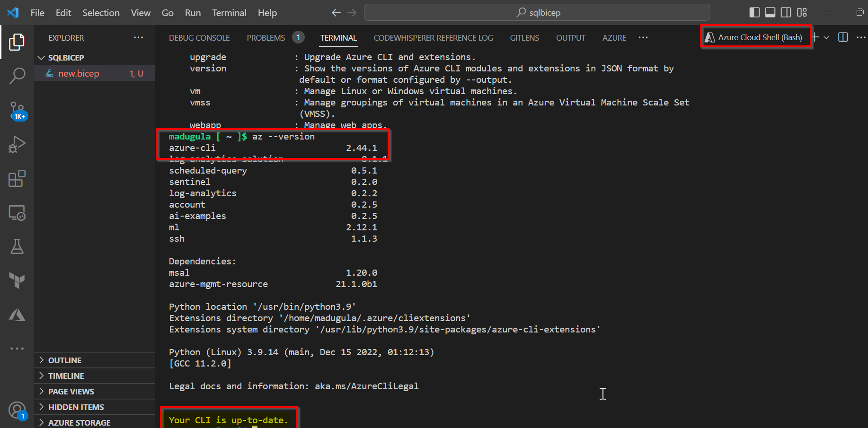Collapse the SQLBICEP folder section

click(x=95, y=57)
